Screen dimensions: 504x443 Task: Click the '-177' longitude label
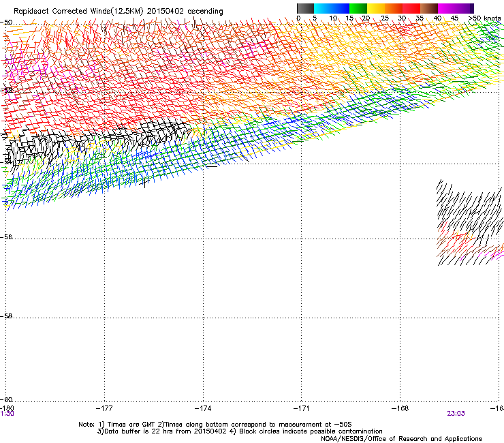coord(104,408)
